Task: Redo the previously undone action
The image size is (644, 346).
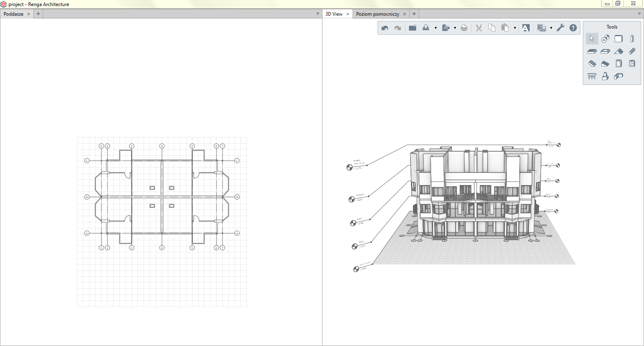Action: 398,28
